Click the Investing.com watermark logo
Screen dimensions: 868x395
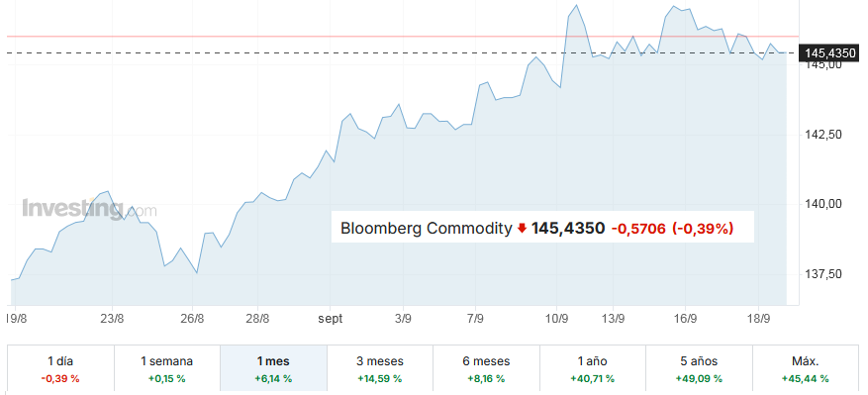click(x=90, y=210)
